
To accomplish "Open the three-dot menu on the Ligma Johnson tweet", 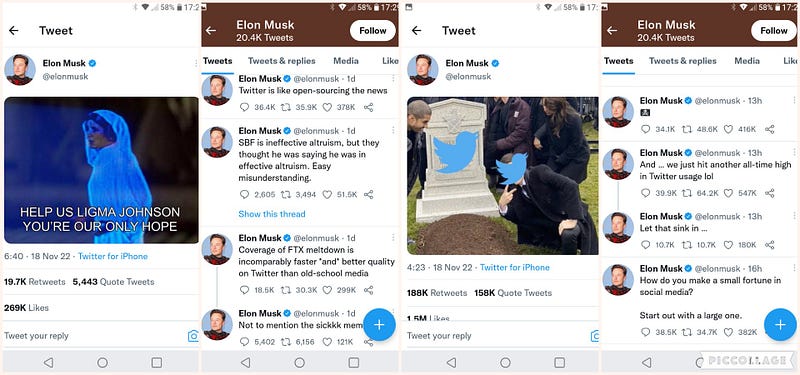I will point(196,63).
